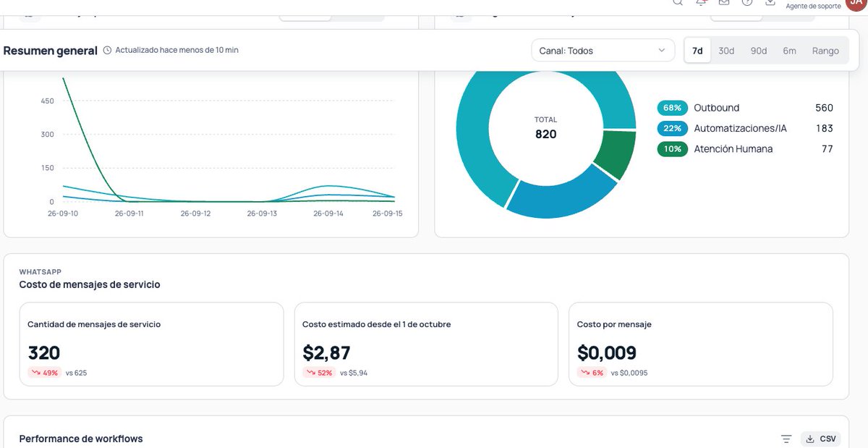Click the 300 y-axis label
Screen dimensions: 868x448
[48, 135]
